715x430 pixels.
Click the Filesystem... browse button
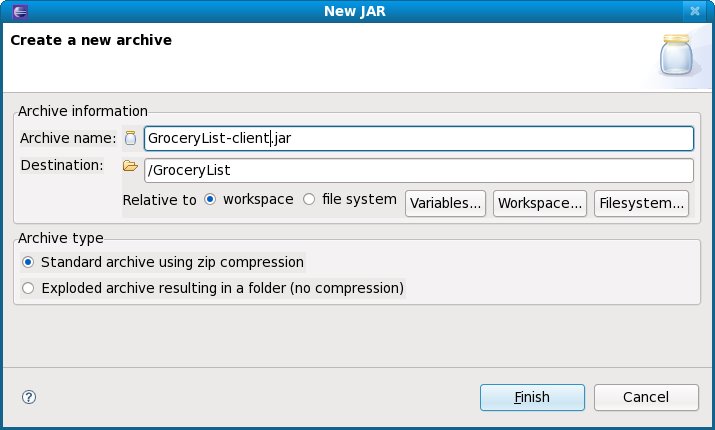642,203
